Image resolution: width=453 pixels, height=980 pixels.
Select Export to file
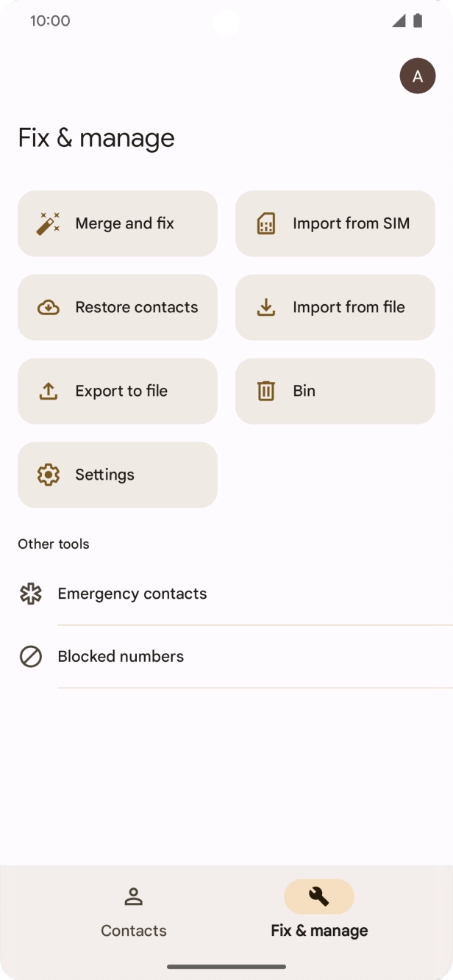click(x=121, y=391)
